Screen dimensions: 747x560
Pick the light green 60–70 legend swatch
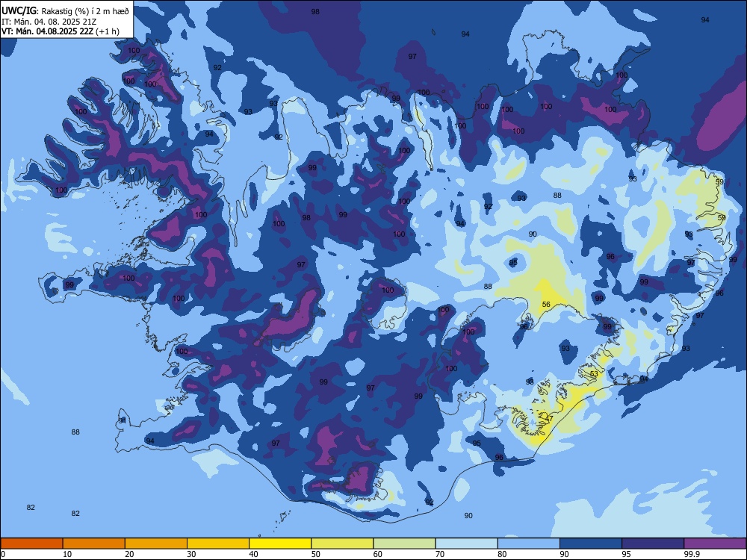(x=404, y=544)
